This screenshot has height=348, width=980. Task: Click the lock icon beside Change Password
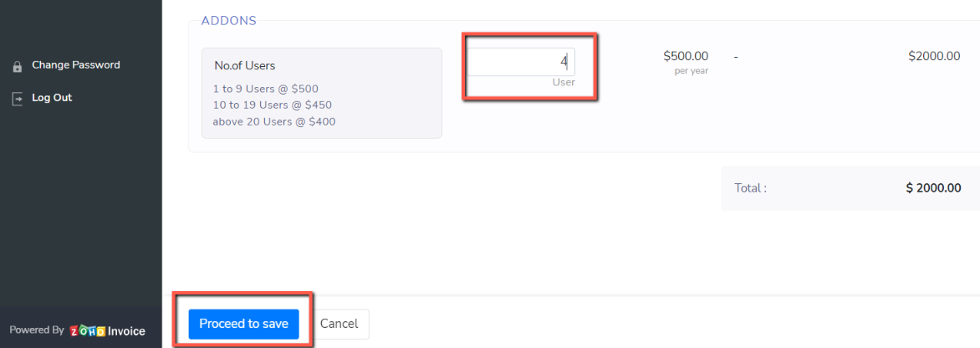point(18,66)
